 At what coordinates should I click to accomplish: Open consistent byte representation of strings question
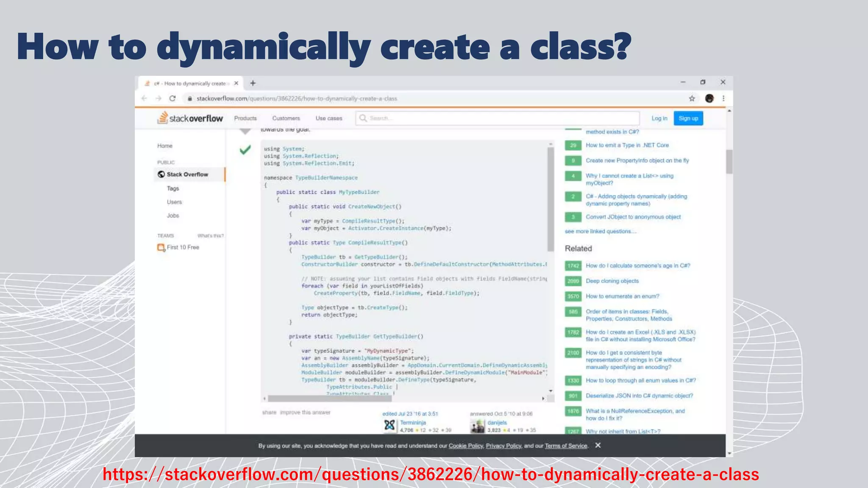[634, 360]
